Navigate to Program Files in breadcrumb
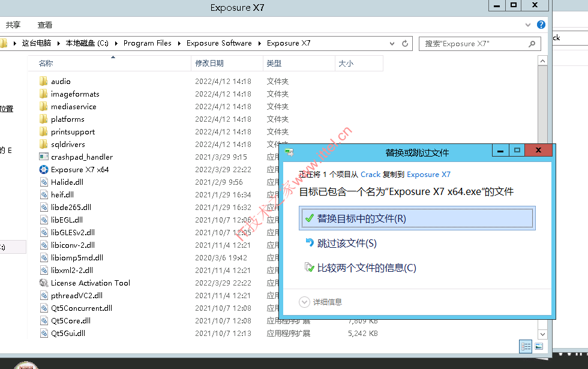This screenshot has height=369, width=588. click(x=148, y=43)
